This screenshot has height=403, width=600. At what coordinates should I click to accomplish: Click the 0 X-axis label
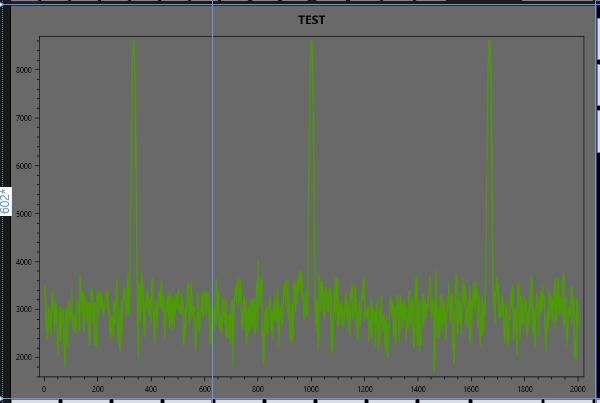(44, 389)
